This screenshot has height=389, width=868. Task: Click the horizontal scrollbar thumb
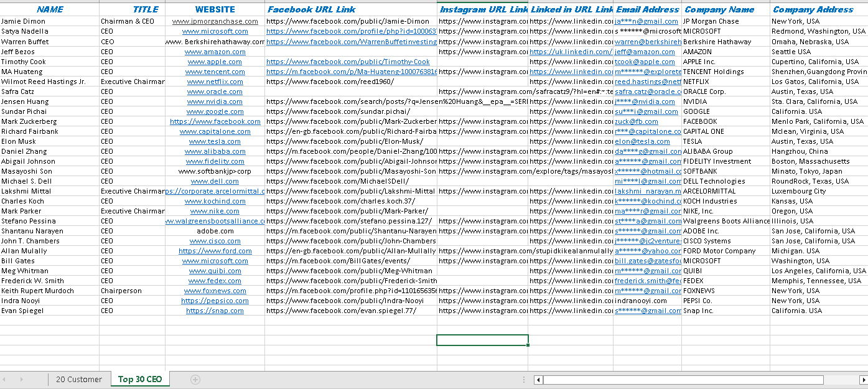pyautogui.click(x=683, y=380)
